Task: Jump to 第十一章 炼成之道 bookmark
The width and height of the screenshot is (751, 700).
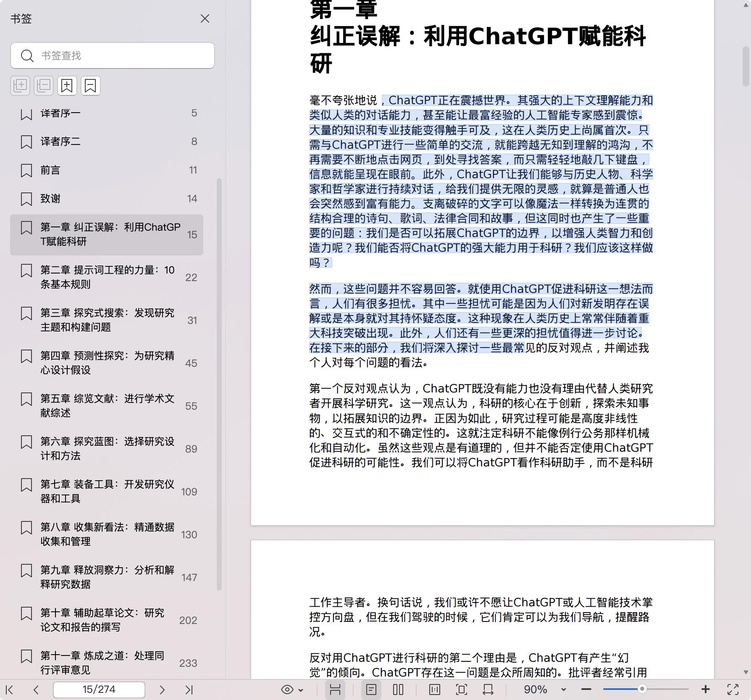Action: 107,663
